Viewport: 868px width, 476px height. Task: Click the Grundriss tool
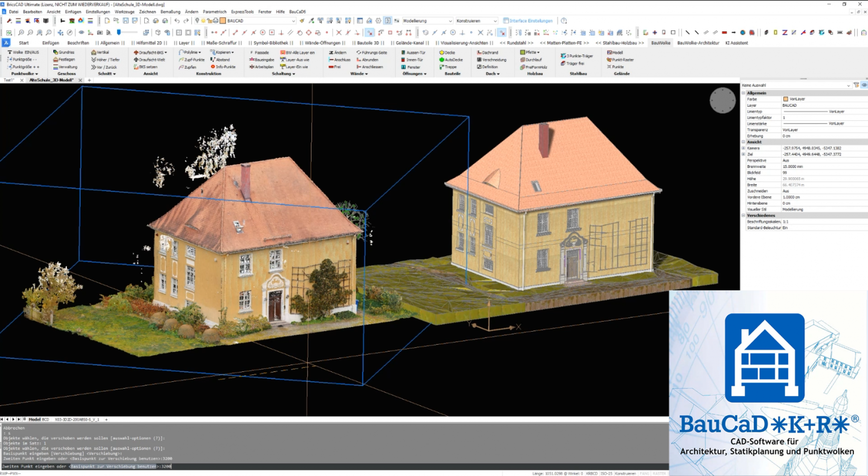[x=64, y=52]
